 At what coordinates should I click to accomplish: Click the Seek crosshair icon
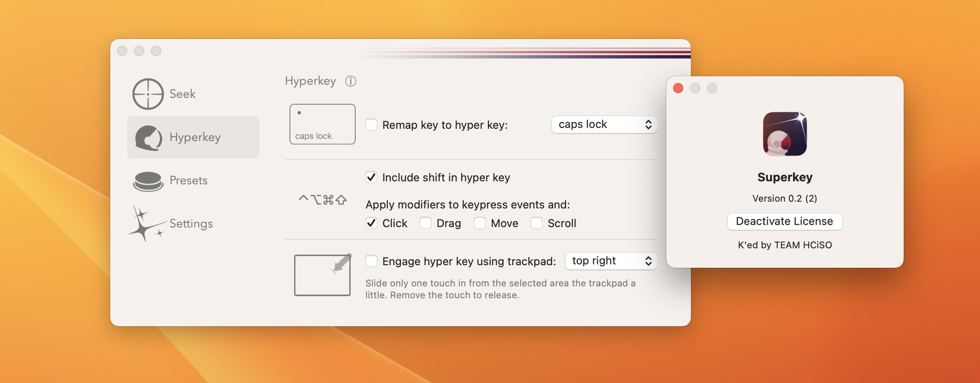click(x=148, y=94)
